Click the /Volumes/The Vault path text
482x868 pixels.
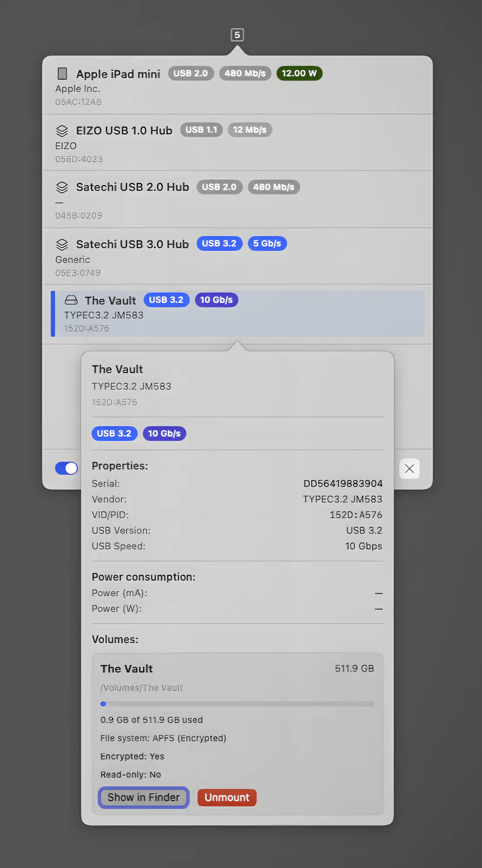[142, 688]
